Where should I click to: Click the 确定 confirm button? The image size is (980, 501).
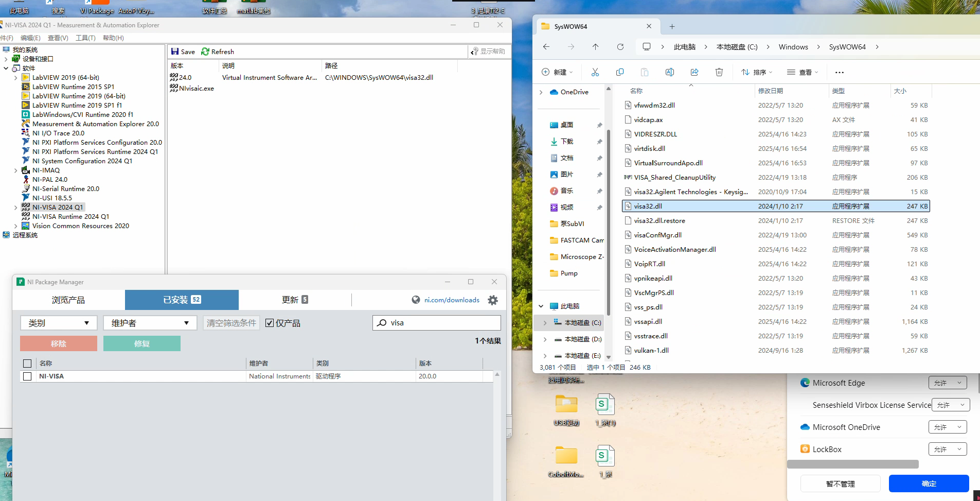tap(929, 483)
